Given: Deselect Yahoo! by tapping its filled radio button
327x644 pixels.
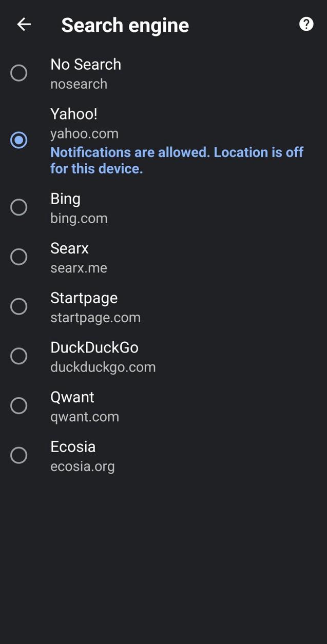Looking at the screenshot, I should (18, 139).
